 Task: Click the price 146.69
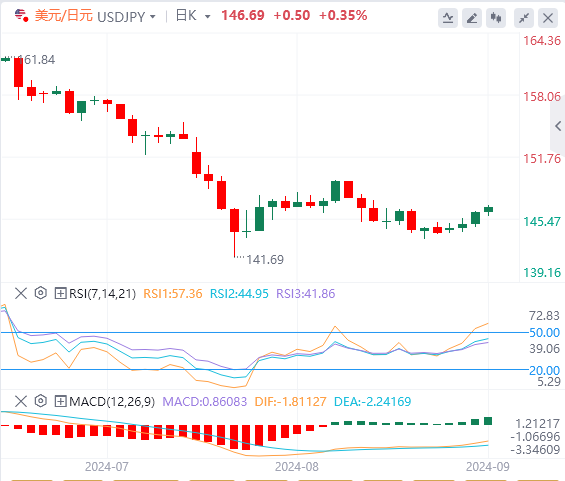pyautogui.click(x=243, y=15)
